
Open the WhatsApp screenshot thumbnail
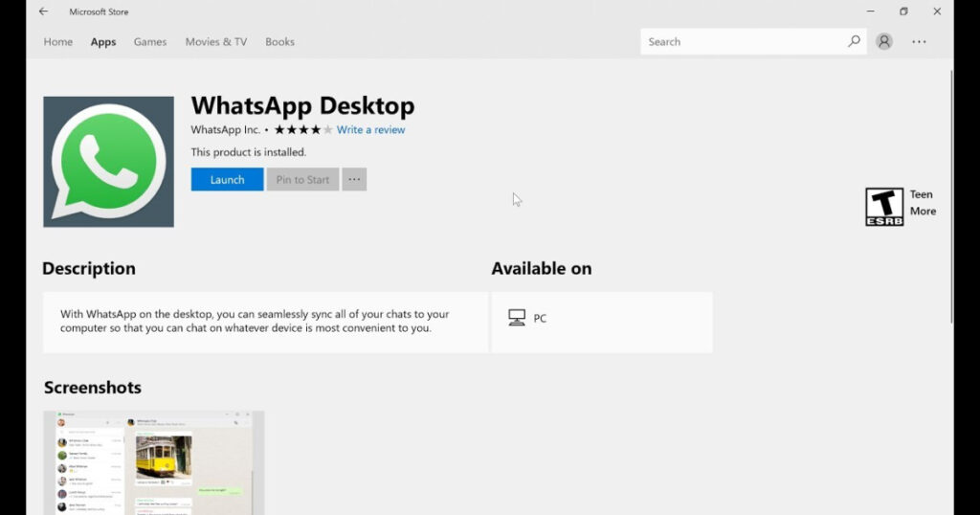coord(154,462)
